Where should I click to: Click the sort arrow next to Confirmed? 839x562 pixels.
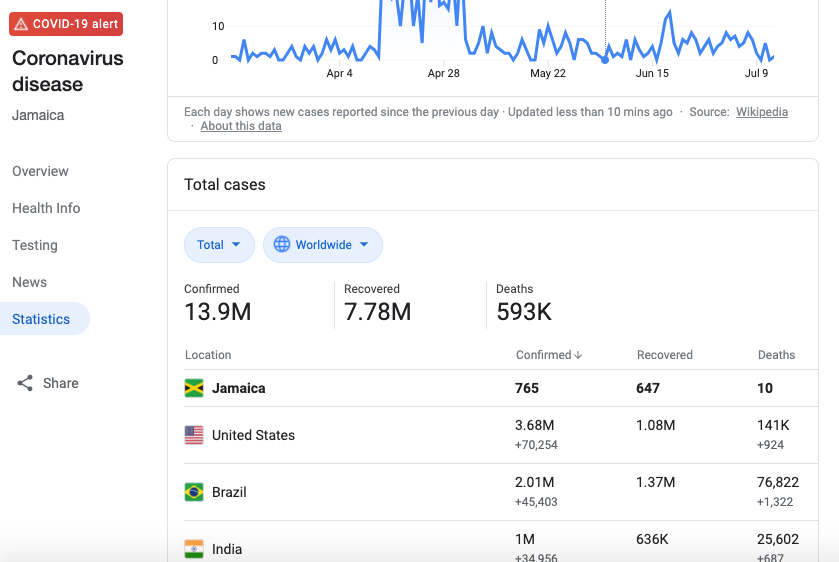point(578,355)
